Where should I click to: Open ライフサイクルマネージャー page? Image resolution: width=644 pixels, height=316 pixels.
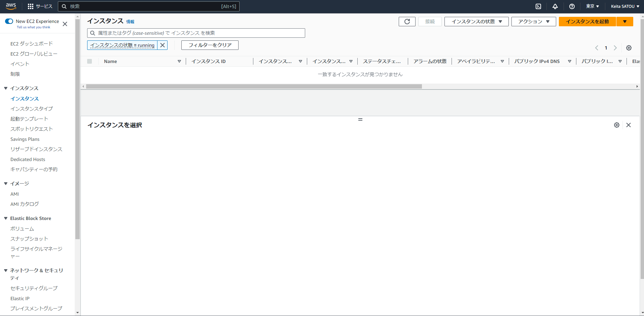36,253
